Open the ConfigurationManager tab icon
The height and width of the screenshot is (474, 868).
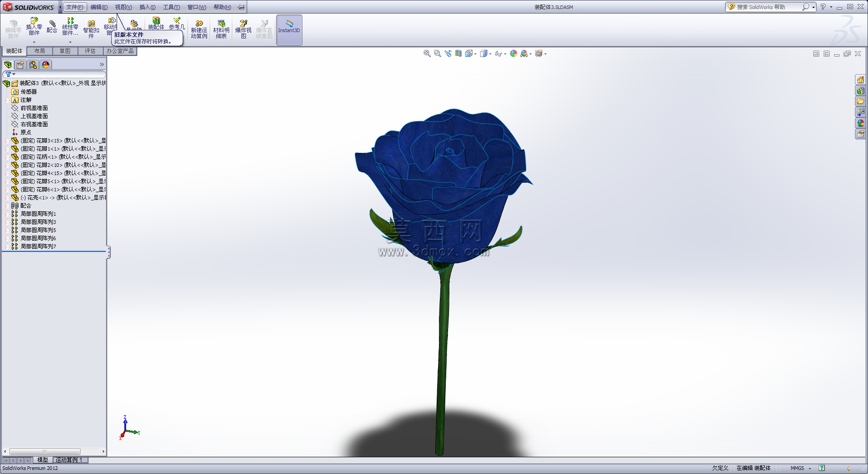[33, 65]
